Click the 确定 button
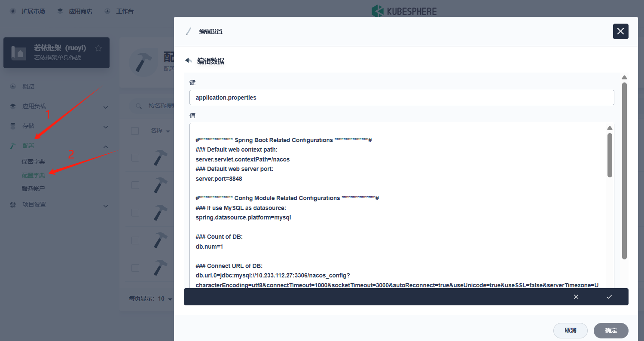This screenshot has height=341, width=644. pyautogui.click(x=610, y=330)
